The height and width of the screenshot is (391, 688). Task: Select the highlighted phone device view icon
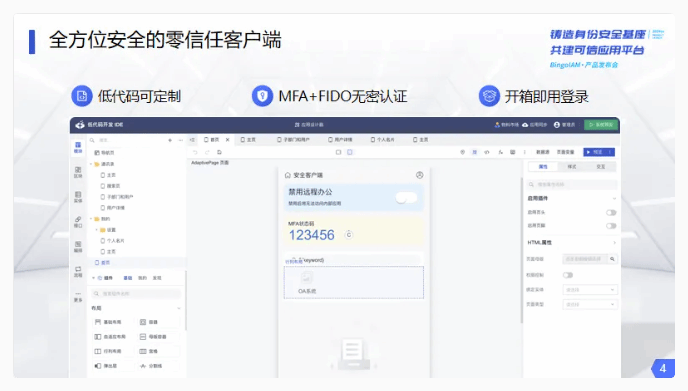tap(350, 152)
